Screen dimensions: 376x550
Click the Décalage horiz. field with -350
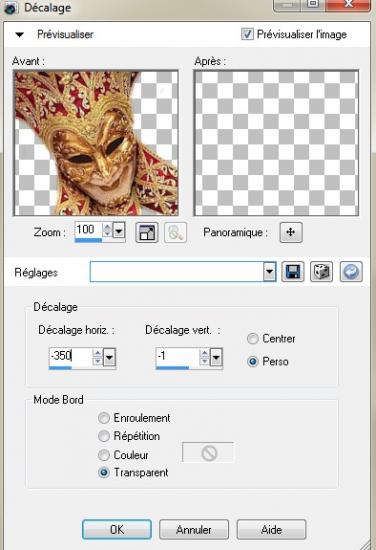[x=70, y=356]
